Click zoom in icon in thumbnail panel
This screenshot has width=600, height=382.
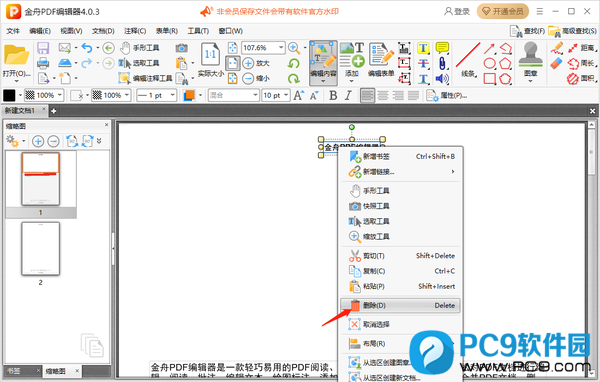[38, 141]
